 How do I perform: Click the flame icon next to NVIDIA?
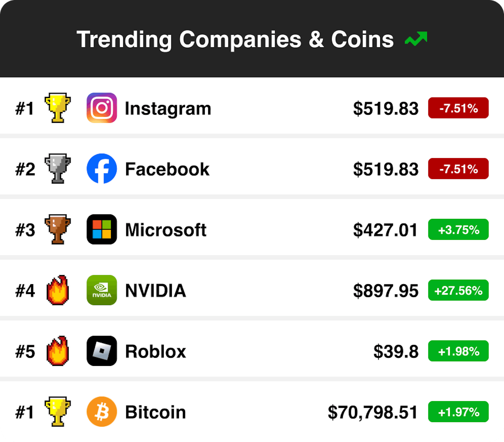[58, 290]
